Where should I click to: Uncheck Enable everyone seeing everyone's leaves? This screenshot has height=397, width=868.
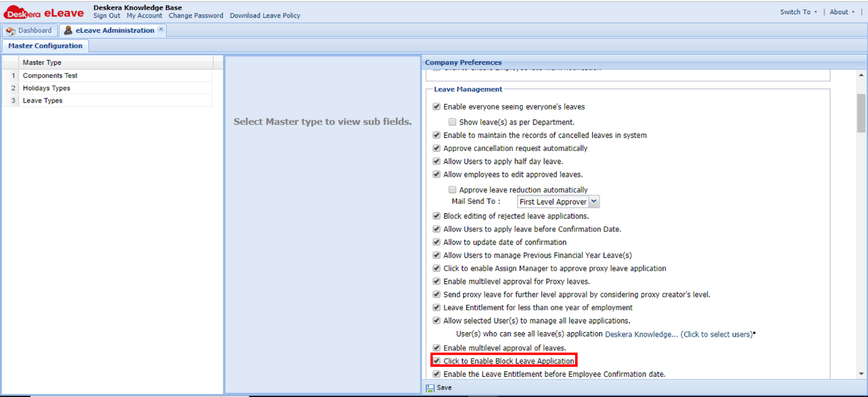pyautogui.click(x=436, y=106)
